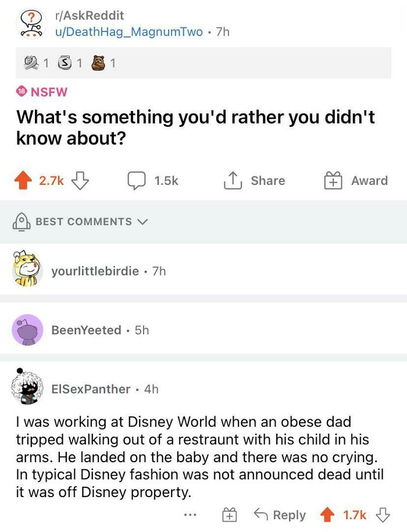Open the gift icon under ElSexPanther's comment
This screenshot has width=407, height=532.
[x=230, y=515]
